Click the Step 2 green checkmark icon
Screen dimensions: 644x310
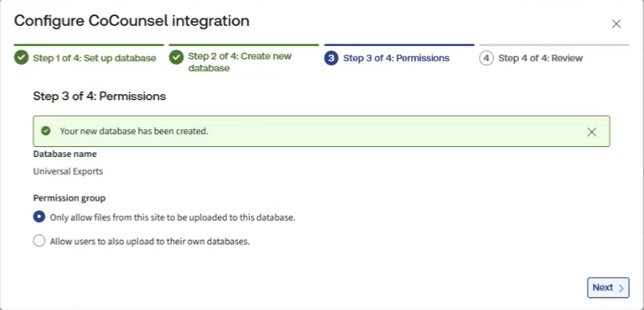[x=177, y=58]
